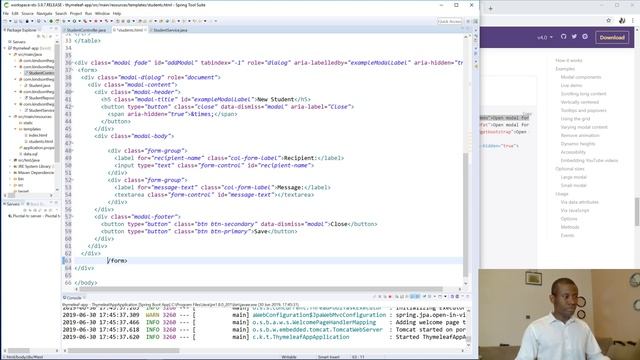Open the Search menu
Screen dimensions: 640x360
(61, 13)
